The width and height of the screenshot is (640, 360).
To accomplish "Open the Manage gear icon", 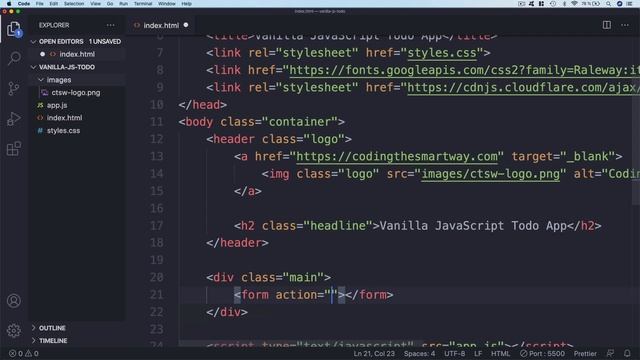I will [14, 330].
